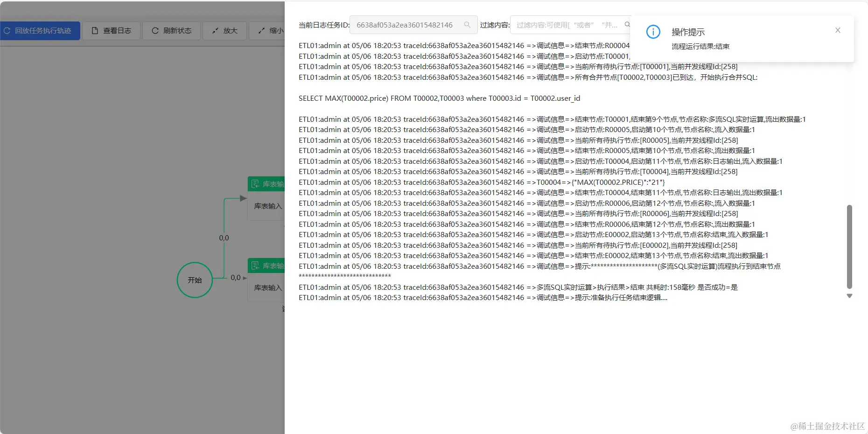This screenshot has width=868, height=434.
Task: Click the 操作提示 notification title
Action: (x=688, y=32)
